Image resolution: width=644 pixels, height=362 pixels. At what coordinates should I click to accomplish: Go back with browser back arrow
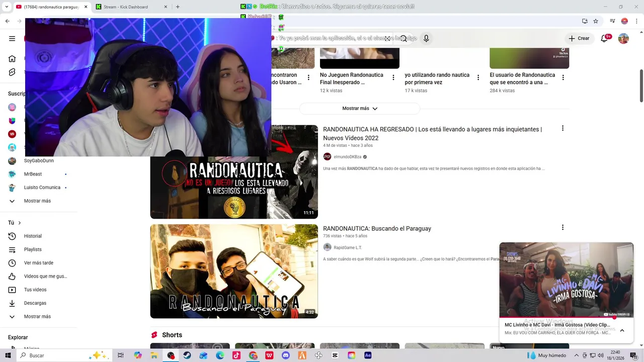pyautogui.click(x=7, y=21)
